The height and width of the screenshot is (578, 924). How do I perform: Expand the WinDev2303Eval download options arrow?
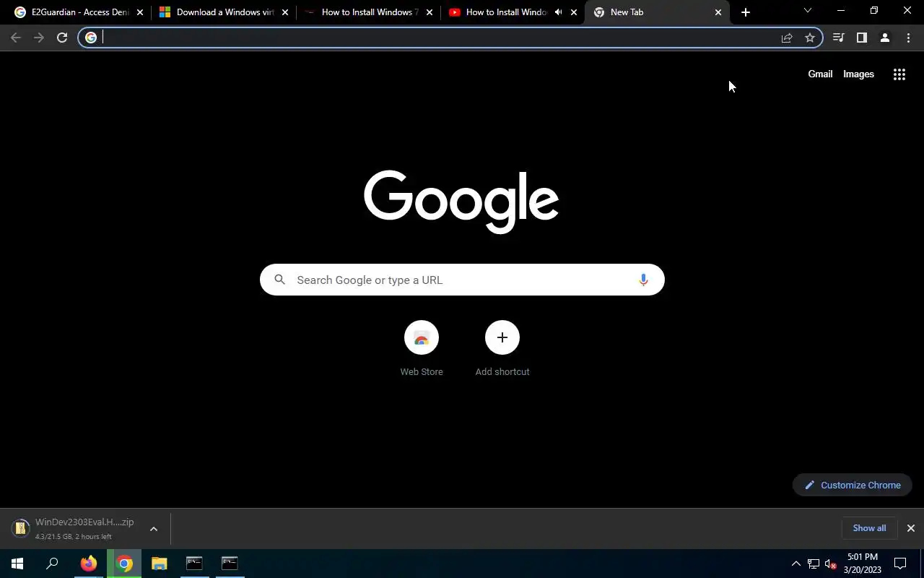(153, 529)
